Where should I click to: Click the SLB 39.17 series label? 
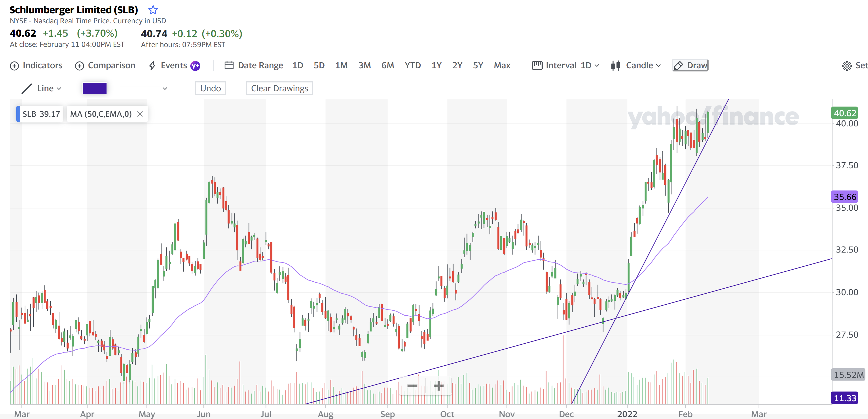tap(40, 114)
